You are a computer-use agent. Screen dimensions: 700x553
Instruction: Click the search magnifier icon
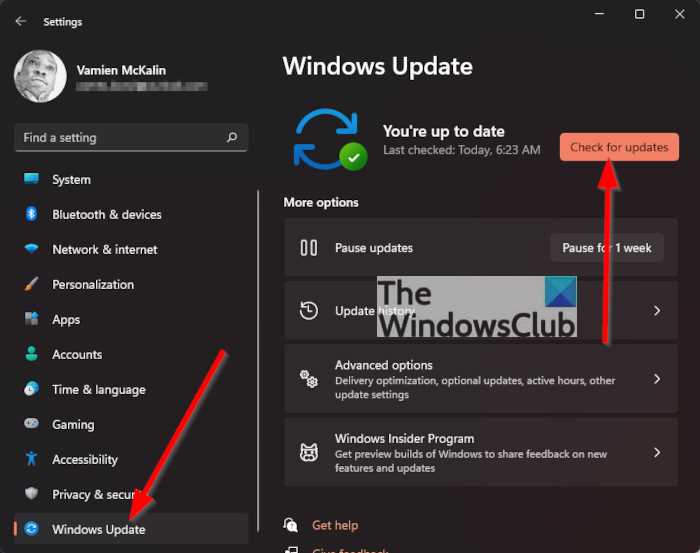[232, 137]
